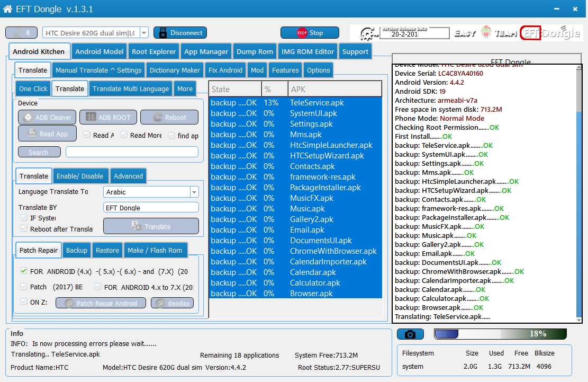Toggle the Read More checkbox
This screenshot has width=588, height=382.
pyautogui.click(x=124, y=135)
